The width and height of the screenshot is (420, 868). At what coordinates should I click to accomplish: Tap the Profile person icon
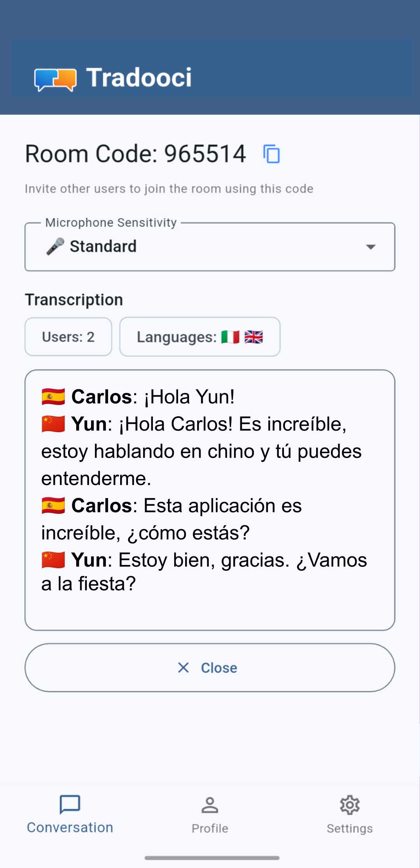pos(210,805)
